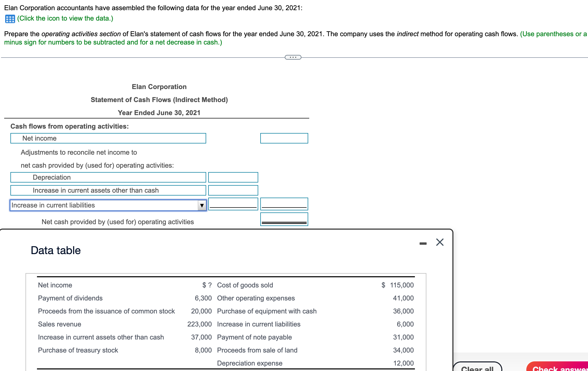The width and height of the screenshot is (588, 371).
Task: Open the 'Click the icon to view the data' link
Action: 65,18
